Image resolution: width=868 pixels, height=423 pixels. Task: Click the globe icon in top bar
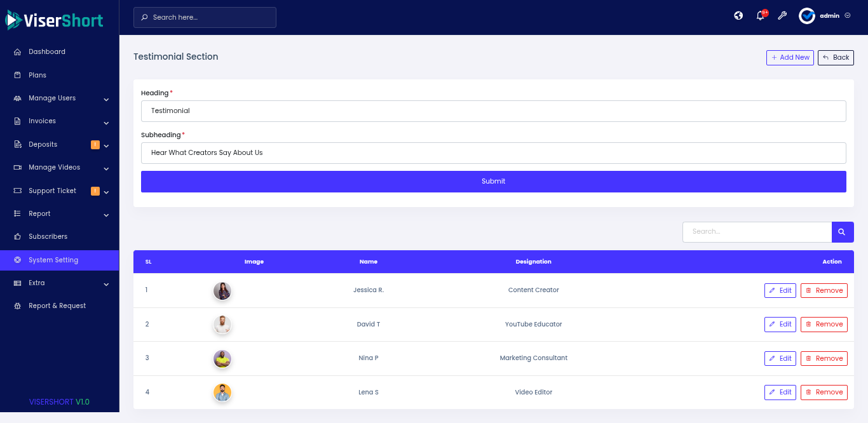click(738, 16)
